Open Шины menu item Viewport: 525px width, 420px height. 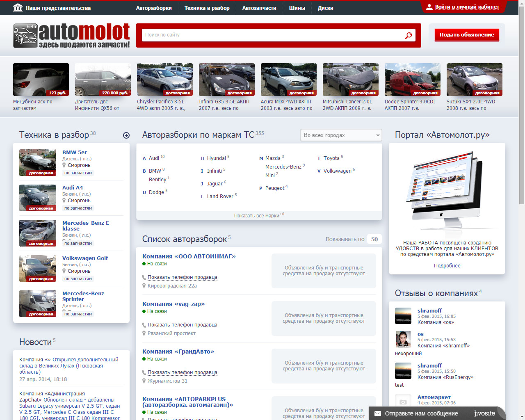[297, 8]
